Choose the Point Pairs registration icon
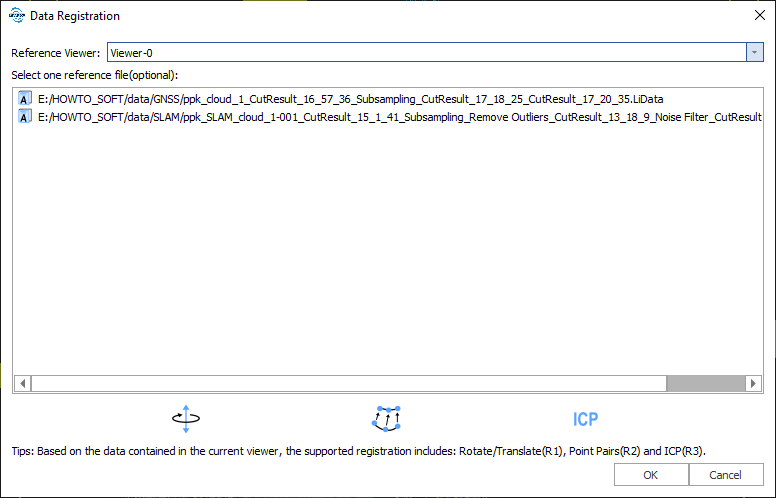Viewport: 776px width, 498px height. coord(386,419)
